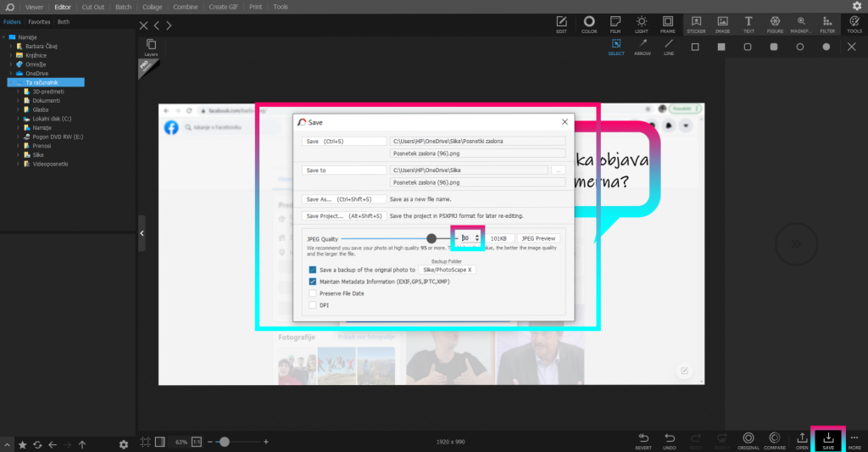The image size is (868, 452).
Task: Adjust JPEG quality stepper arrows
Action: click(x=477, y=238)
